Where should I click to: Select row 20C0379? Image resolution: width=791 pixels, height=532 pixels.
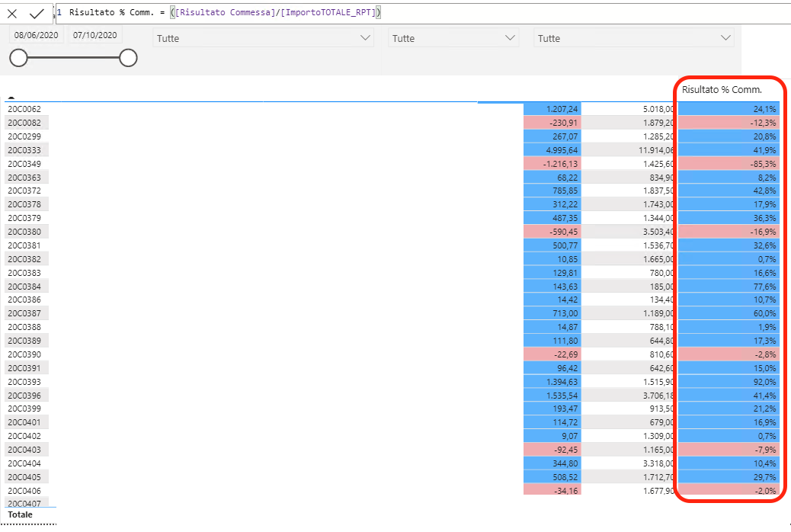pos(24,218)
